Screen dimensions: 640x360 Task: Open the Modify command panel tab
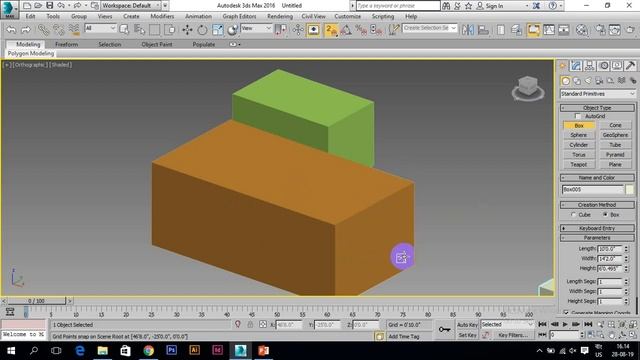coord(576,66)
